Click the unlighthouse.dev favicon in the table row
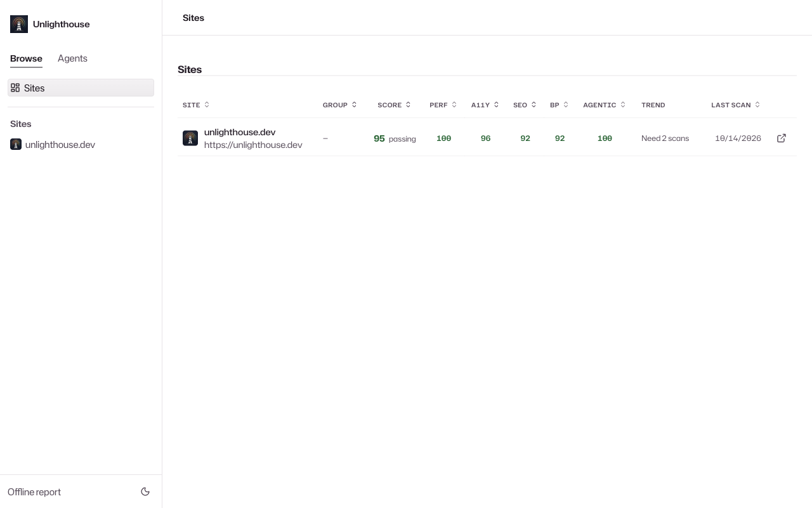 190,138
